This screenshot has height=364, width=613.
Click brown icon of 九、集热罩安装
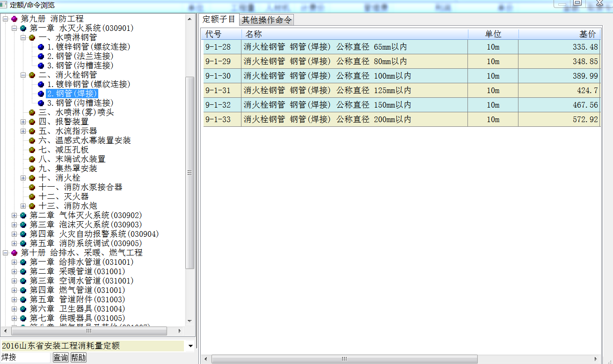pos(32,169)
